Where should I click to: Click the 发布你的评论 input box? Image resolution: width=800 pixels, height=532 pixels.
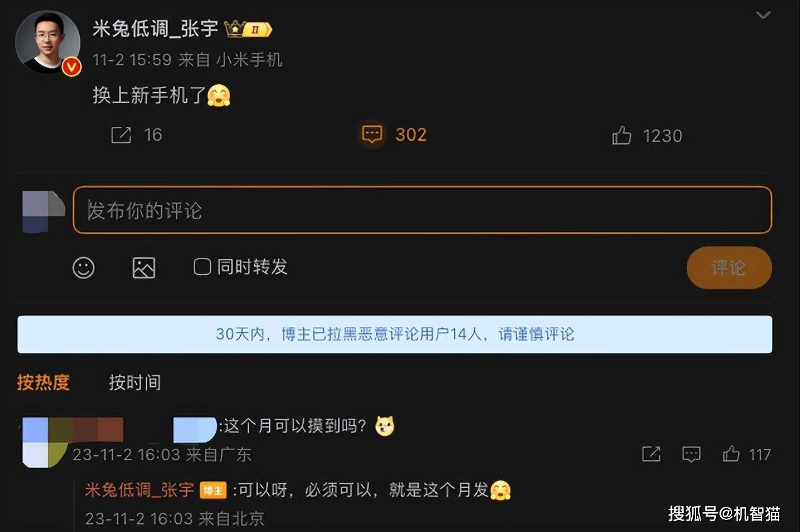tap(423, 210)
